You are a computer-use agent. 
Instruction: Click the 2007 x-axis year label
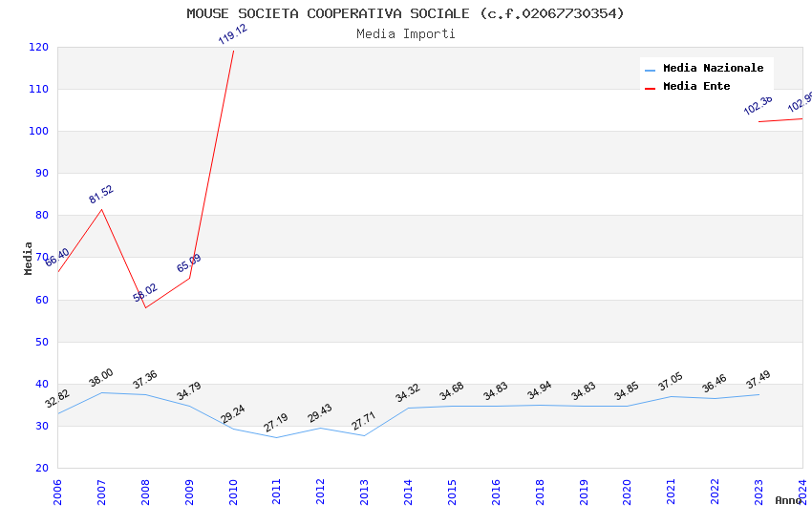[101, 492]
